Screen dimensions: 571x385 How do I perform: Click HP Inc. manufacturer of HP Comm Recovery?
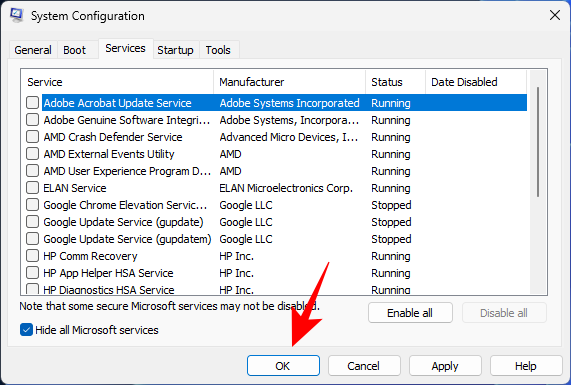[236, 256]
